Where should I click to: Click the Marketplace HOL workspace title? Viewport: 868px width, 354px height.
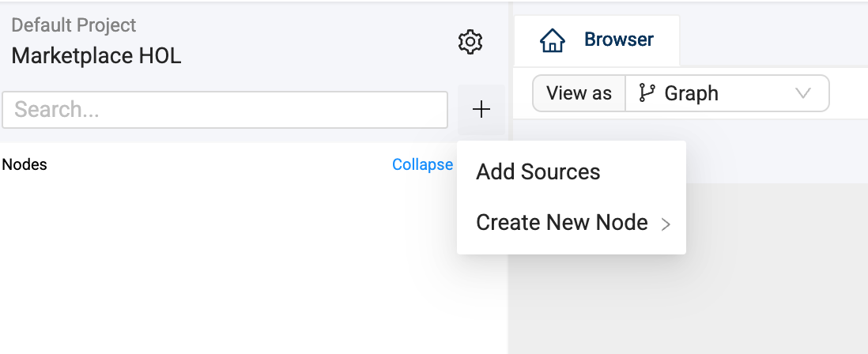(x=96, y=56)
